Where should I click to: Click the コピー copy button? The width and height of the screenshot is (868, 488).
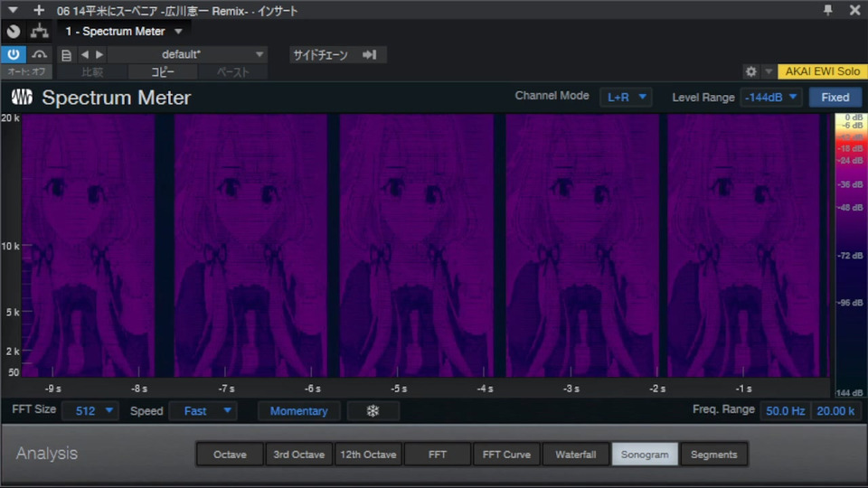tap(163, 72)
